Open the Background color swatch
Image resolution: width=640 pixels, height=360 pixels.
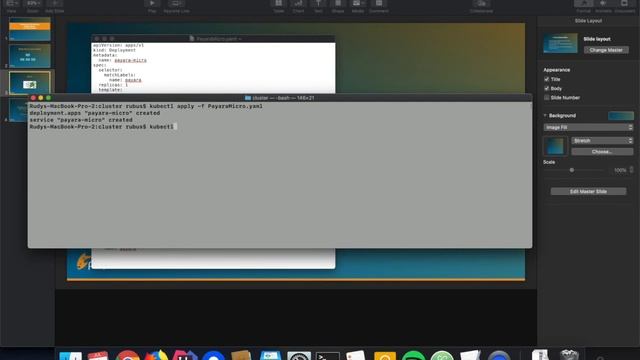(621, 116)
